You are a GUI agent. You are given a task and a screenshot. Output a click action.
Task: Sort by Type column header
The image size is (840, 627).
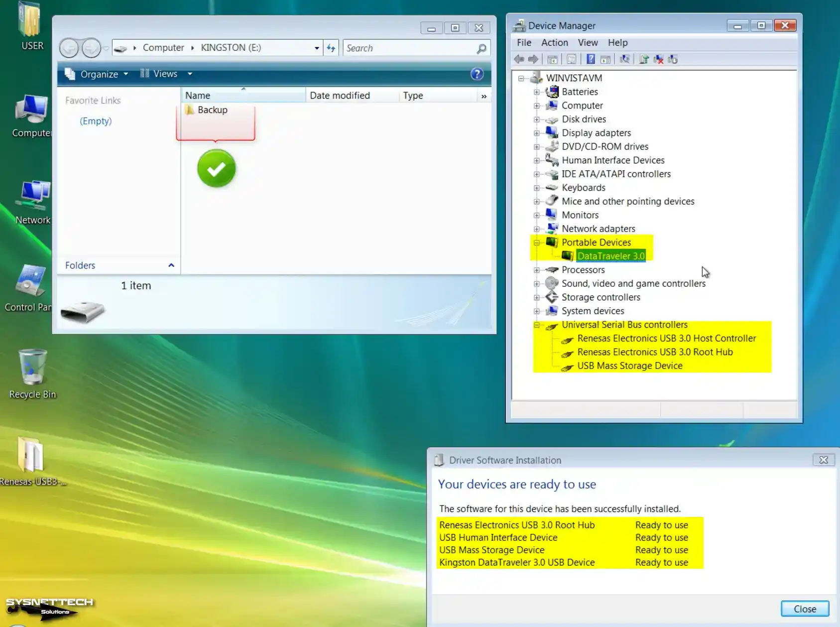[438, 95]
